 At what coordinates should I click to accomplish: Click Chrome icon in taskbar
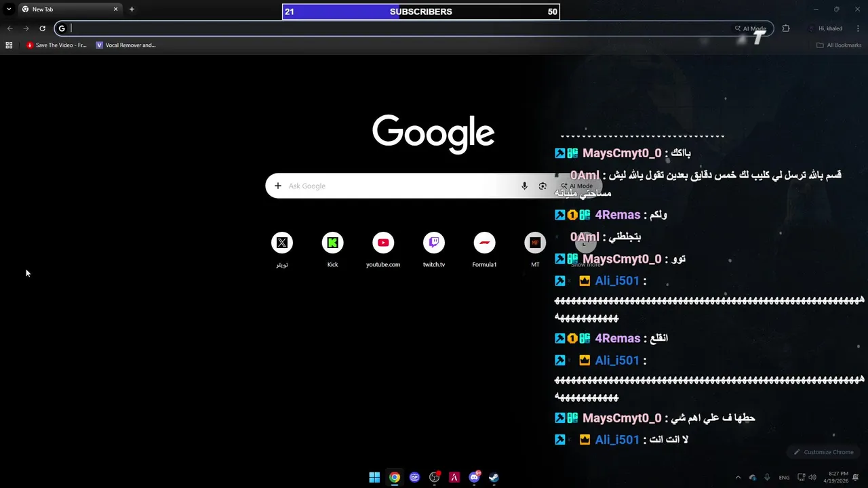(x=394, y=477)
